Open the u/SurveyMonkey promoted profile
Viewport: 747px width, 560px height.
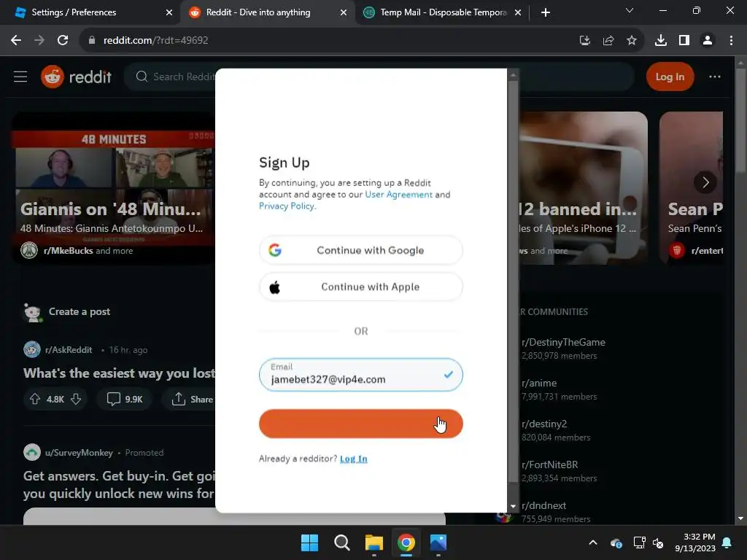point(79,452)
